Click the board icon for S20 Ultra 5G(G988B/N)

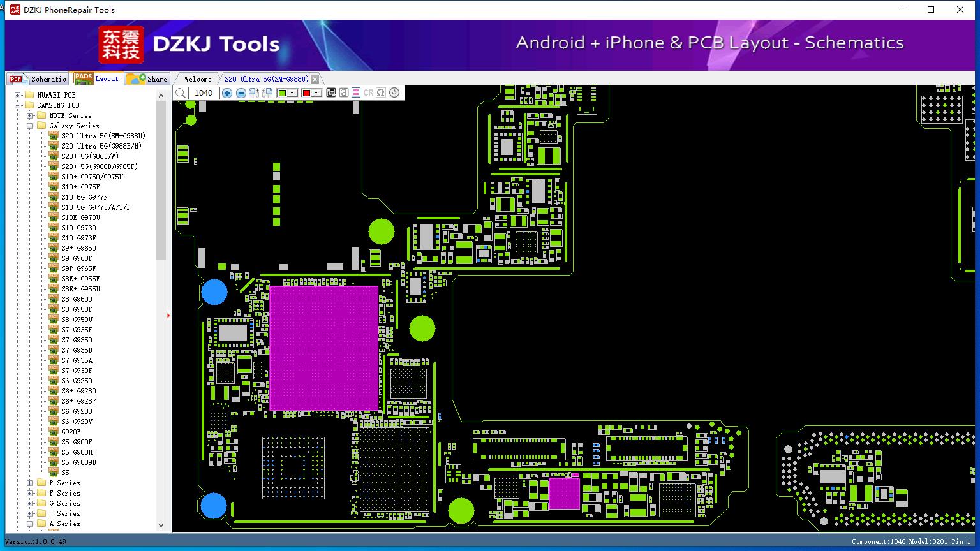[54, 146]
